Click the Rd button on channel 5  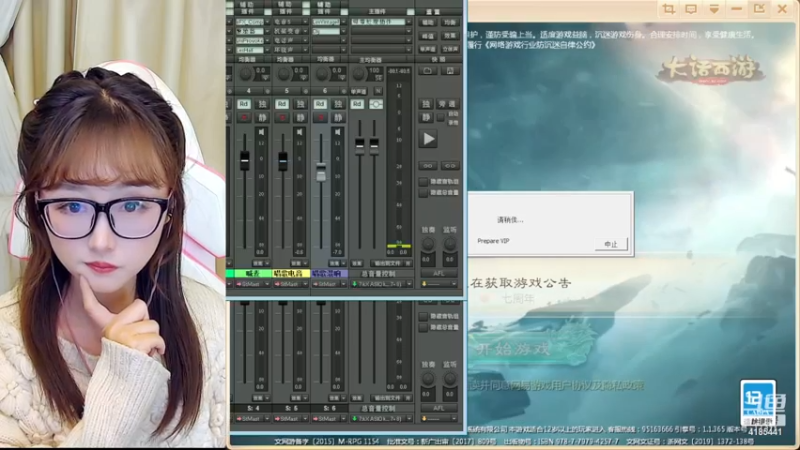[x=282, y=104]
